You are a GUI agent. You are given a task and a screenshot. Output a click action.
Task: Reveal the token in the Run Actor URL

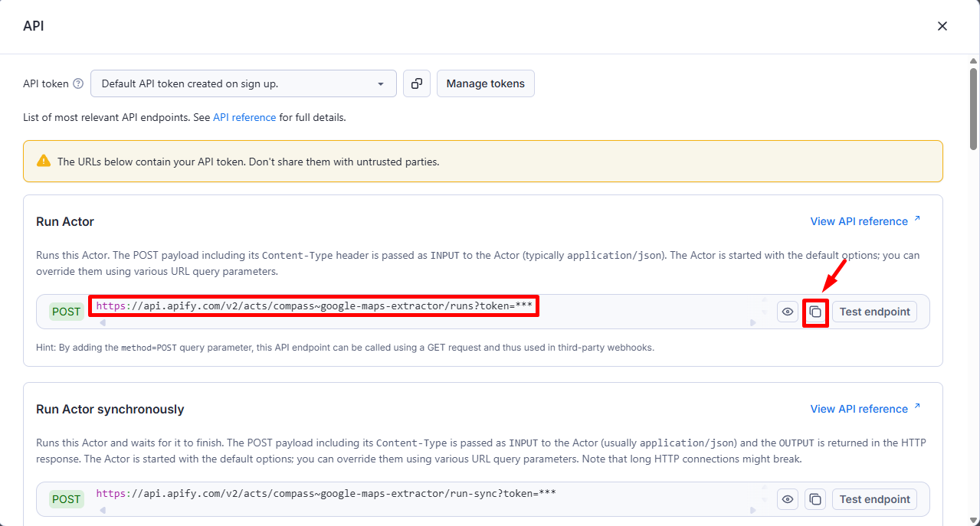pyautogui.click(x=787, y=312)
